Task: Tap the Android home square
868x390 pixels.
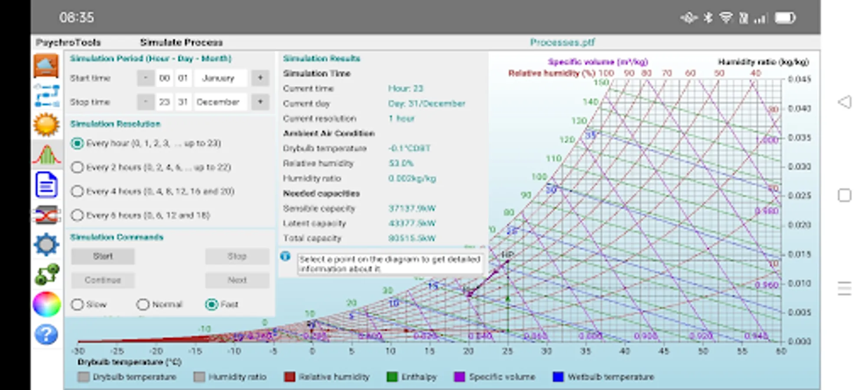Action: (x=844, y=195)
